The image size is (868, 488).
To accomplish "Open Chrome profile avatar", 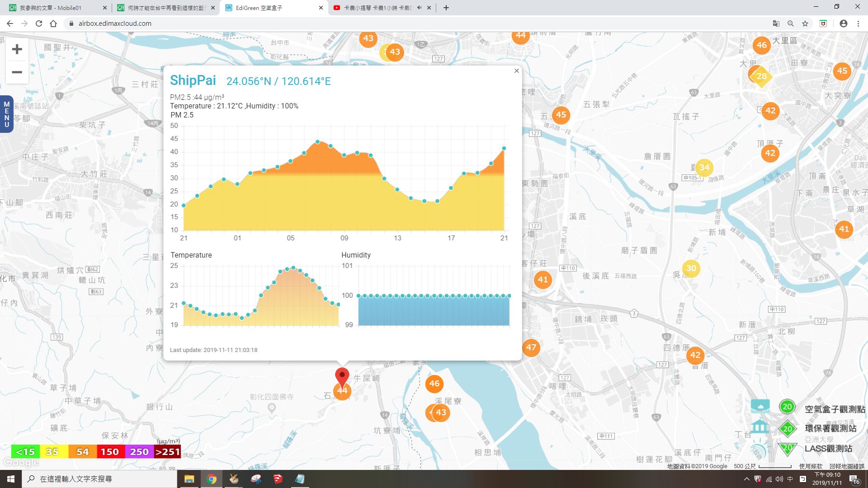I will [x=844, y=23].
